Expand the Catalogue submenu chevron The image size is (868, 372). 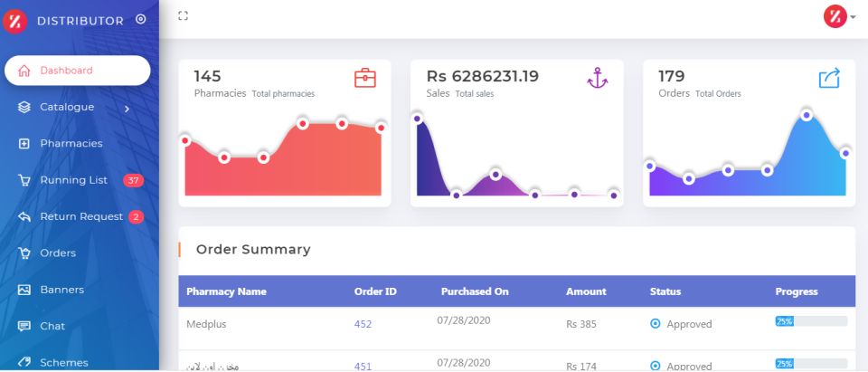(x=127, y=109)
